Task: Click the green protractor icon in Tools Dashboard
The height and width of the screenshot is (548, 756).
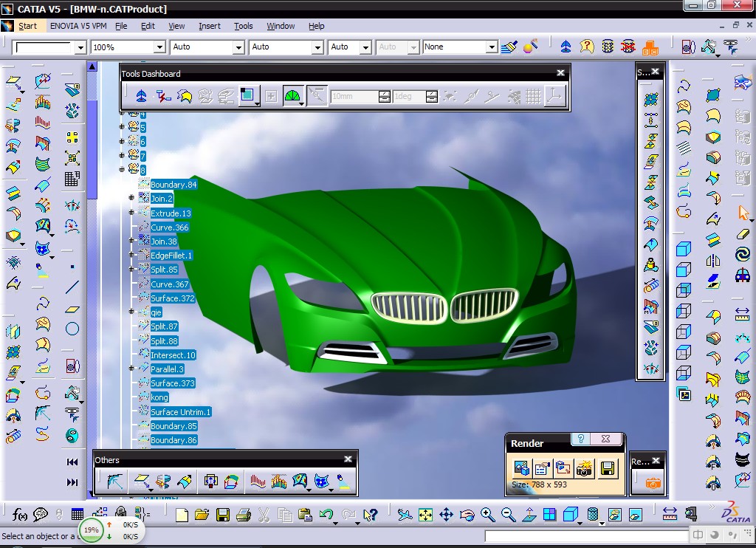Action: pyautogui.click(x=292, y=96)
